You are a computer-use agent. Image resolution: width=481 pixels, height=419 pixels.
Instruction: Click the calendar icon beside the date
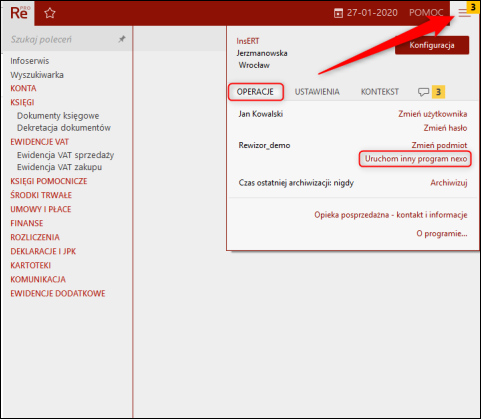338,13
